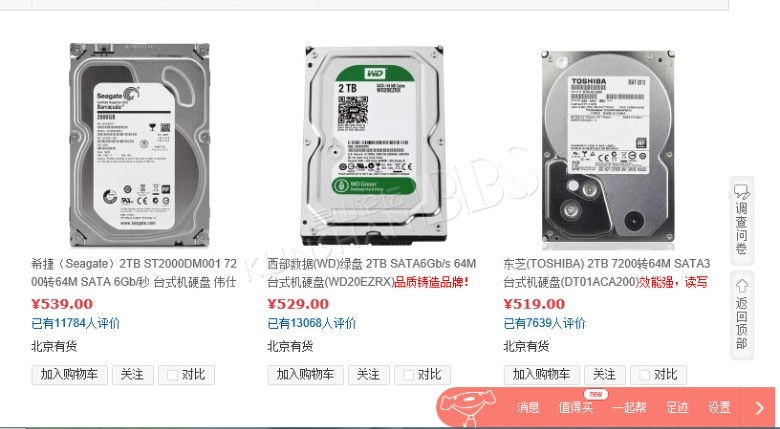The width and height of the screenshot is (780, 429).
Task: Click the JD dog mascot icon
Action: [468, 405]
